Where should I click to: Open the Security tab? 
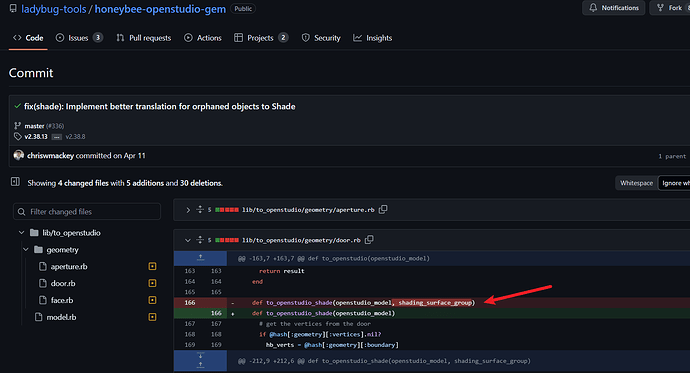click(321, 38)
